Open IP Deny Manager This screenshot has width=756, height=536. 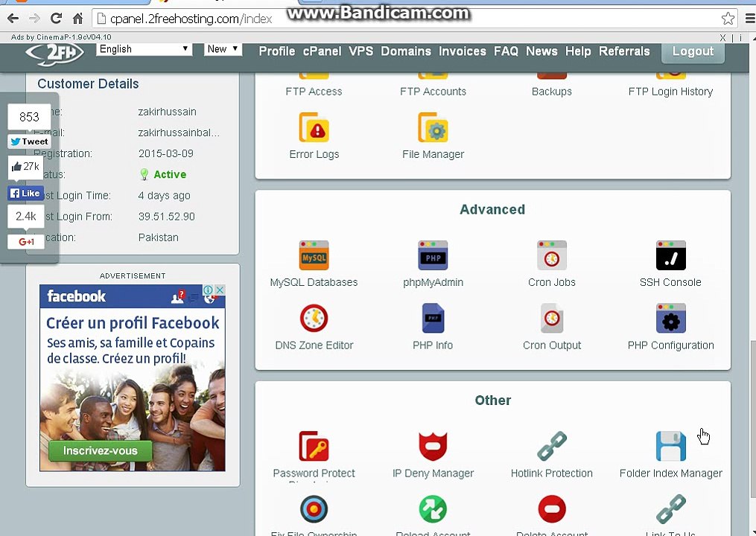pos(433,447)
